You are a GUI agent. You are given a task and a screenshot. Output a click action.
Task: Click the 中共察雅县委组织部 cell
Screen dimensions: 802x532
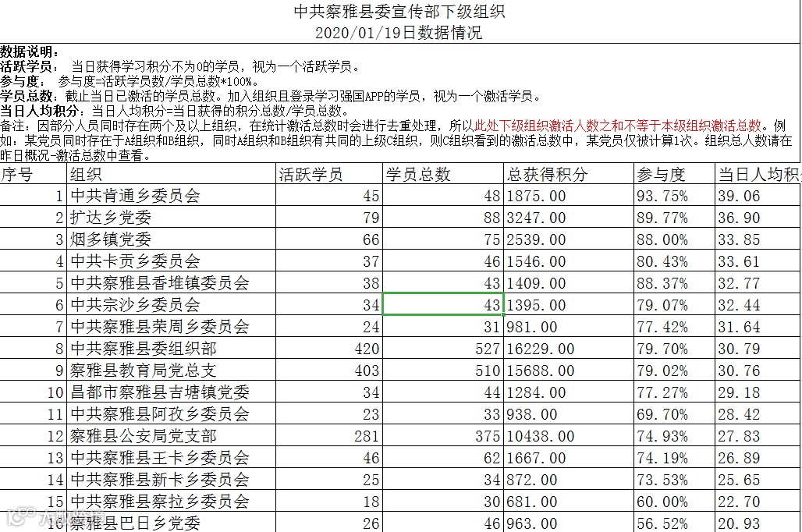[172, 349]
